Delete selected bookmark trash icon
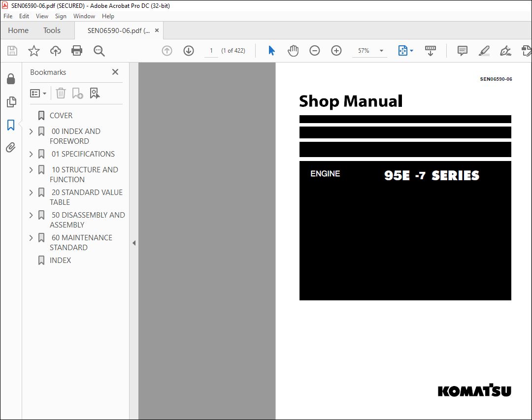This screenshot has width=532, height=420. click(61, 93)
